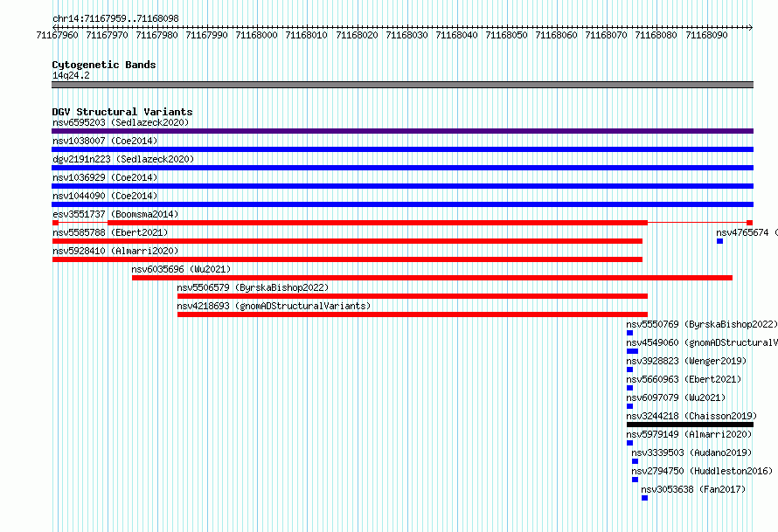Open nsv4218693 (gnomADStructuralVariants) label
The width and height of the screenshot is (778, 532).
(x=274, y=306)
